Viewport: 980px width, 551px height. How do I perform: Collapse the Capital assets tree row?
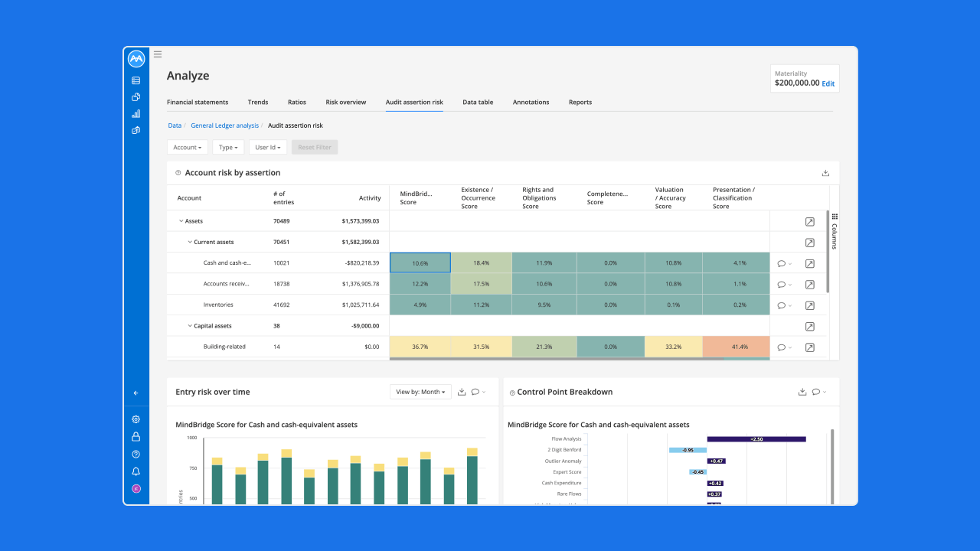[190, 326]
